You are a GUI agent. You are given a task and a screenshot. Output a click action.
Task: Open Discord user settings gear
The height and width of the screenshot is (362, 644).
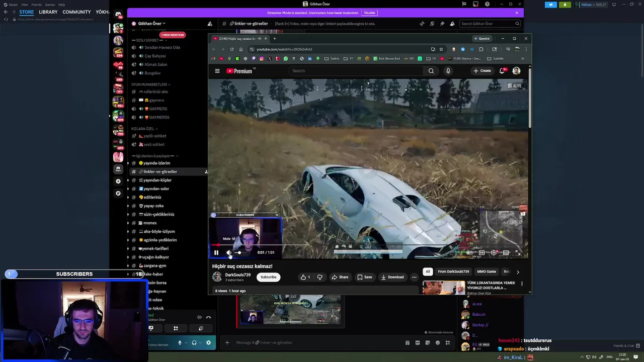(x=208, y=343)
